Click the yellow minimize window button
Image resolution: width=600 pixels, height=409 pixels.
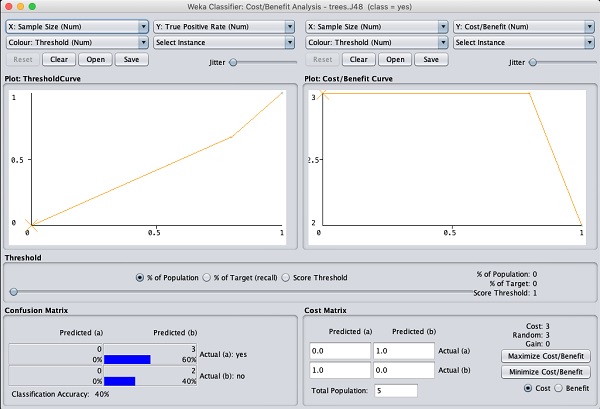tap(20, 7)
